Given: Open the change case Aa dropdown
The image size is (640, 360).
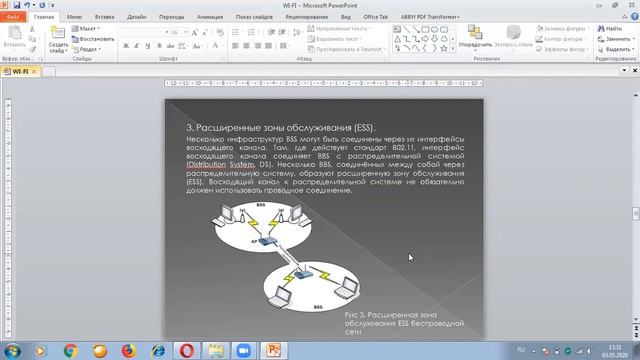Looking at the screenshot, I should pyautogui.click(x=197, y=46).
